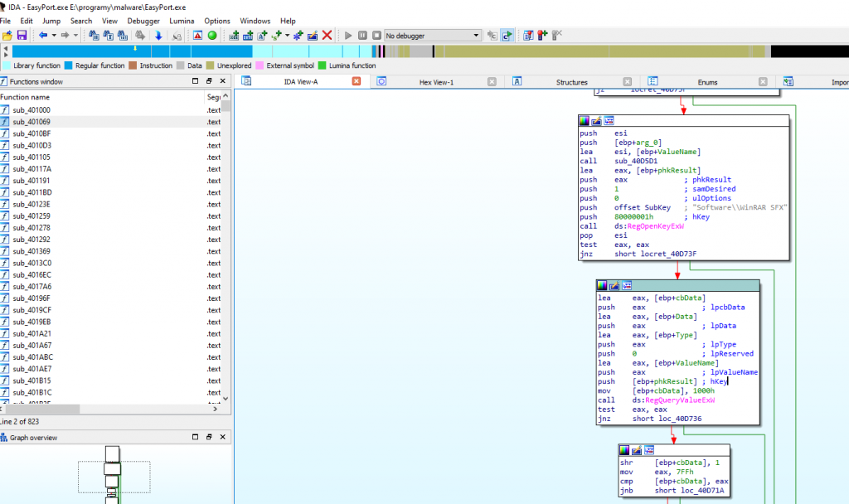The width and height of the screenshot is (849, 504).
Task: Select function sub_40123E in the list
Action: [110, 204]
